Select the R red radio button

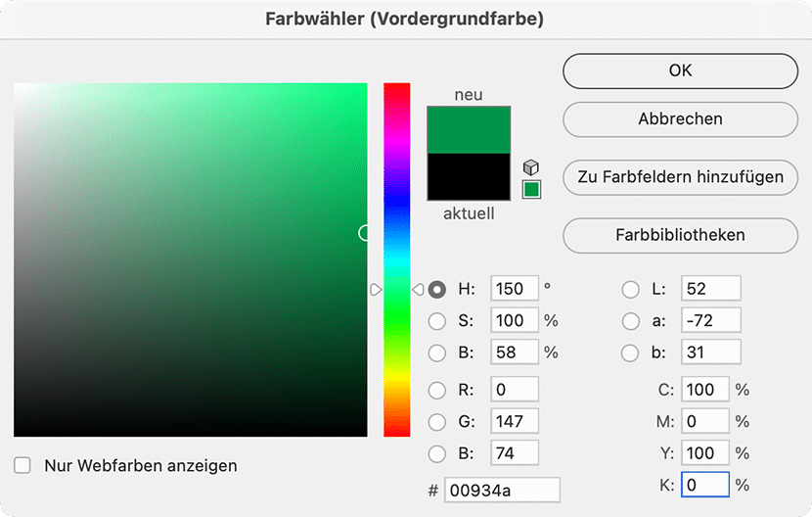coord(437,391)
